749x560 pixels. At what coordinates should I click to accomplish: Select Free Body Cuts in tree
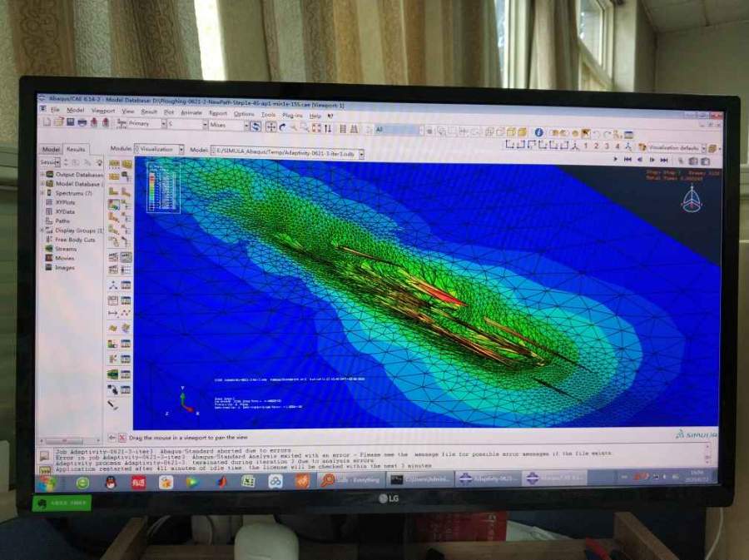tap(75, 240)
